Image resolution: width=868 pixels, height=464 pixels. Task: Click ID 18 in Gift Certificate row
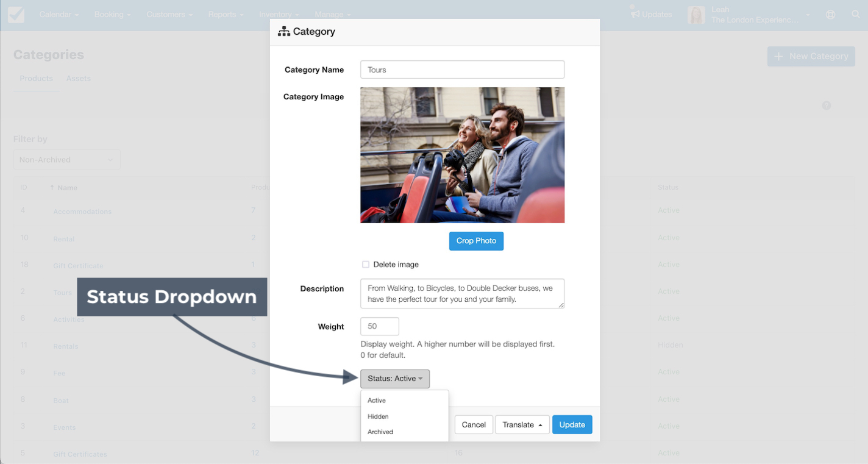(x=24, y=264)
